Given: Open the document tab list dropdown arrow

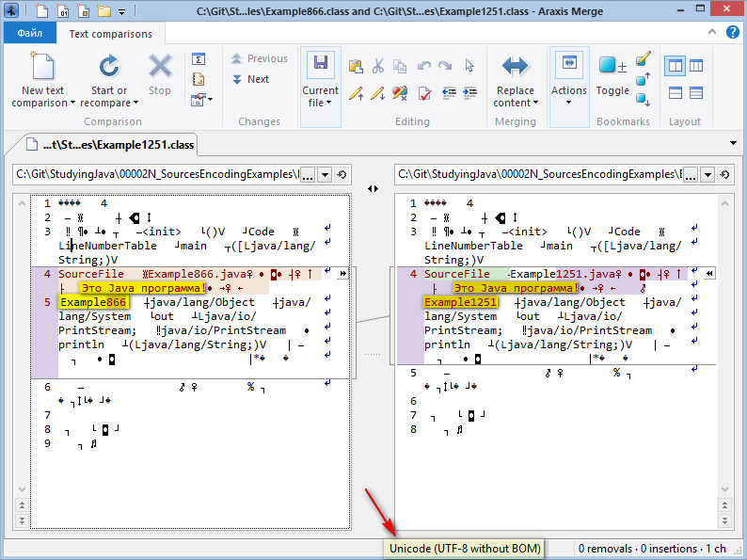Looking at the screenshot, I should [733, 143].
